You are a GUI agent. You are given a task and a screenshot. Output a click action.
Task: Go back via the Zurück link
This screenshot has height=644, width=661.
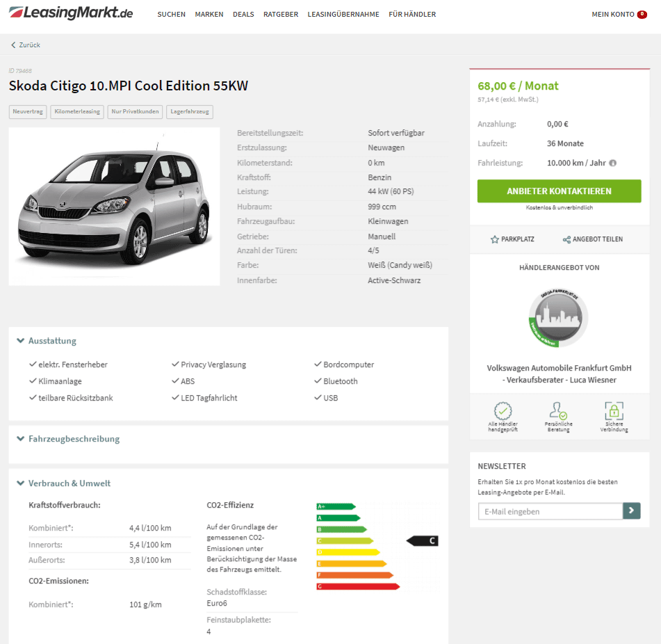tap(26, 45)
